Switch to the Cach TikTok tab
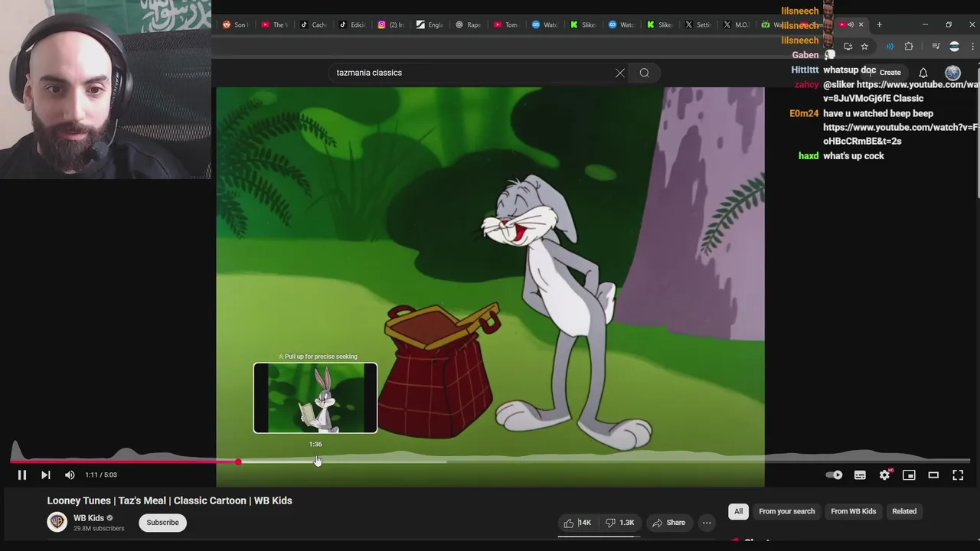The image size is (980, 551). [x=313, y=24]
